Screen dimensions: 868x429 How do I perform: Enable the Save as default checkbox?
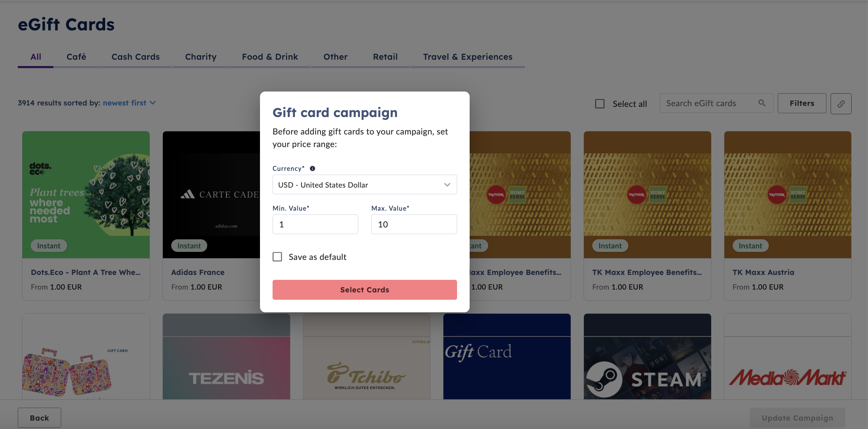[x=277, y=257]
